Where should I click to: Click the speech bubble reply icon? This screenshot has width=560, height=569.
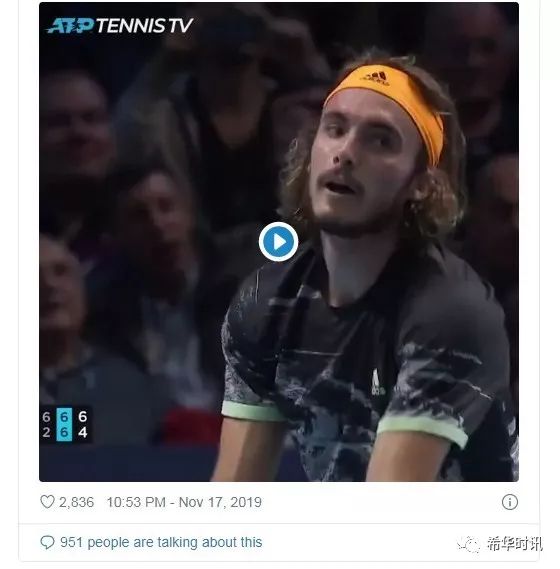[x=47, y=543]
